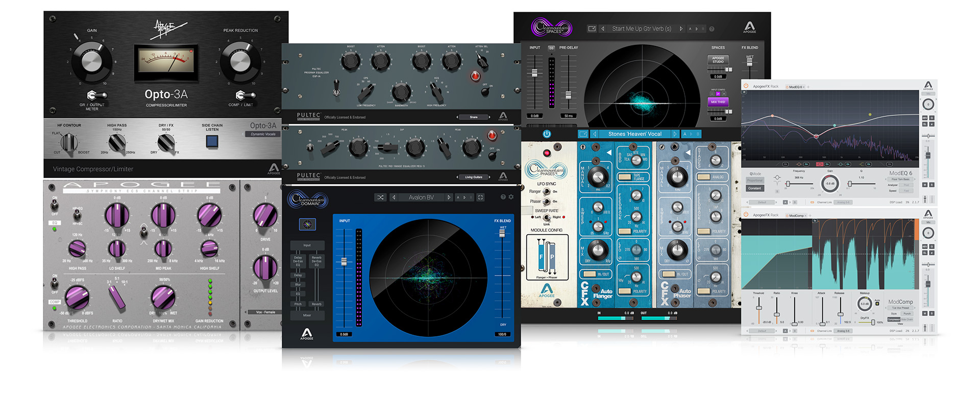Click the vectorscope thumbnail icon in Domain
The image size is (980, 398).
307,225
